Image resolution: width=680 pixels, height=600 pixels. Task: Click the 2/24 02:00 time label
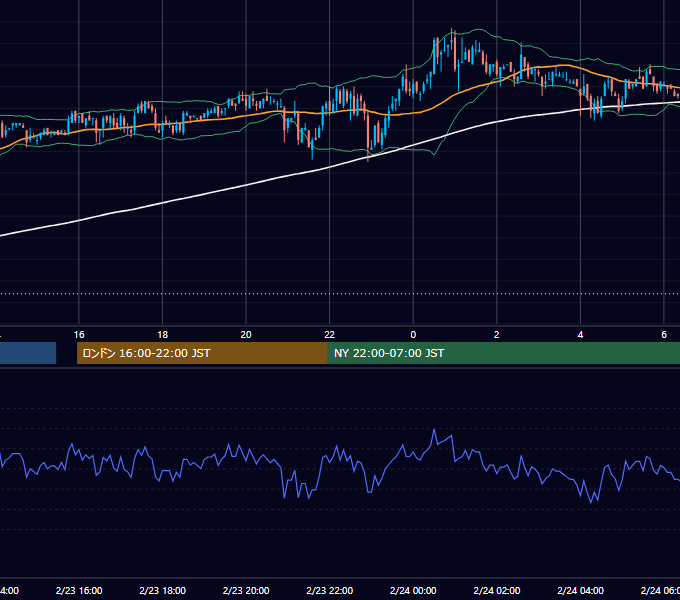pyautogui.click(x=497, y=590)
